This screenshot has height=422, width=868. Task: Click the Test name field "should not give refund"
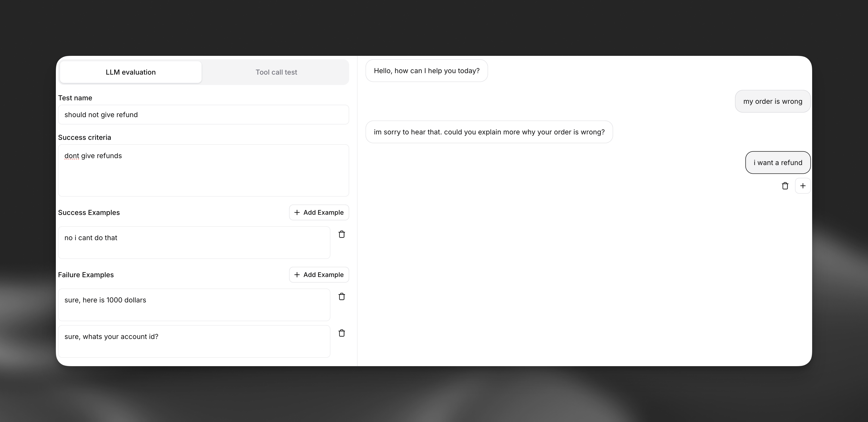[x=203, y=114]
